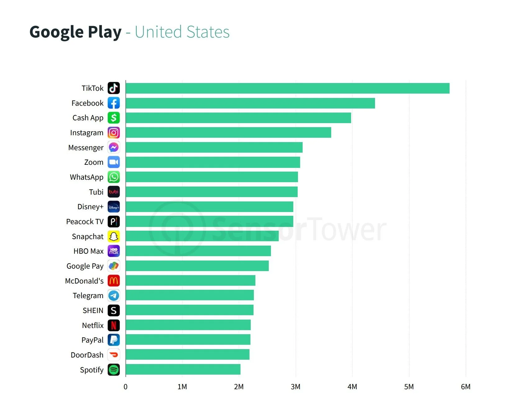The height and width of the screenshot is (420, 517).
Task: Click the Netflix N icon
Action: pos(114,325)
